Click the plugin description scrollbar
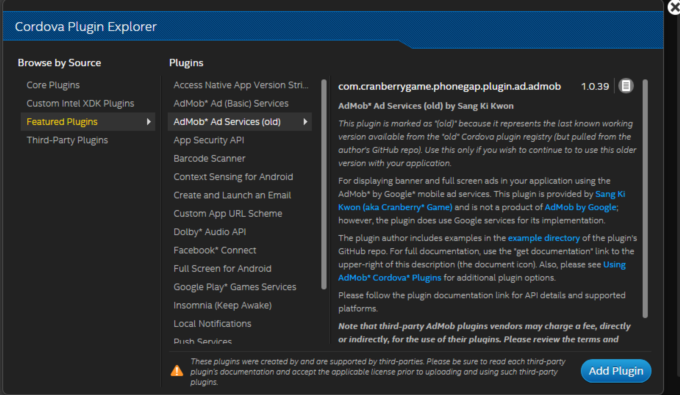680x395 pixels. [645, 199]
